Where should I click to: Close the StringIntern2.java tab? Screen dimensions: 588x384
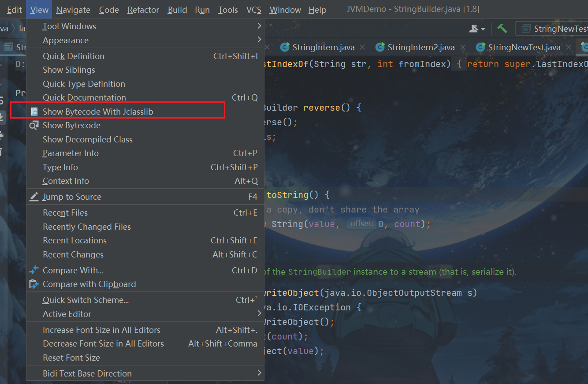[x=463, y=47]
